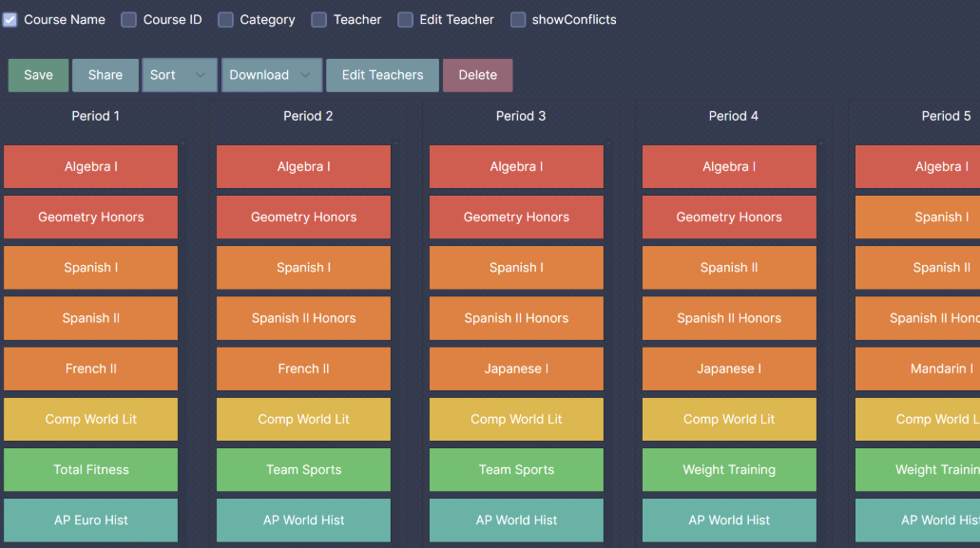The height and width of the screenshot is (548, 980).
Task: Select the AP Euro Hist card
Action: [90, 520]
